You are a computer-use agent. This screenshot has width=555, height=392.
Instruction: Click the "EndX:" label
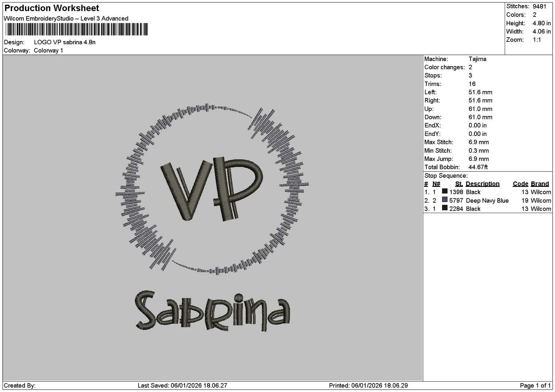tap(432, 126)
